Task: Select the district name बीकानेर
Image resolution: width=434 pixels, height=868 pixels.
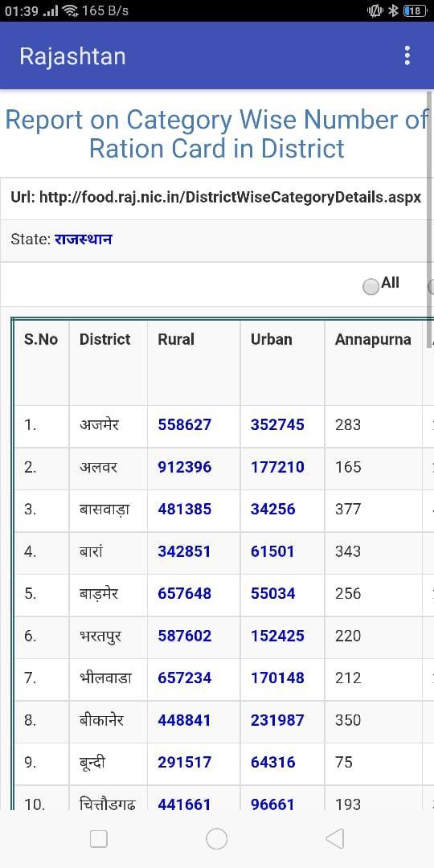Action: coord(101,719)
